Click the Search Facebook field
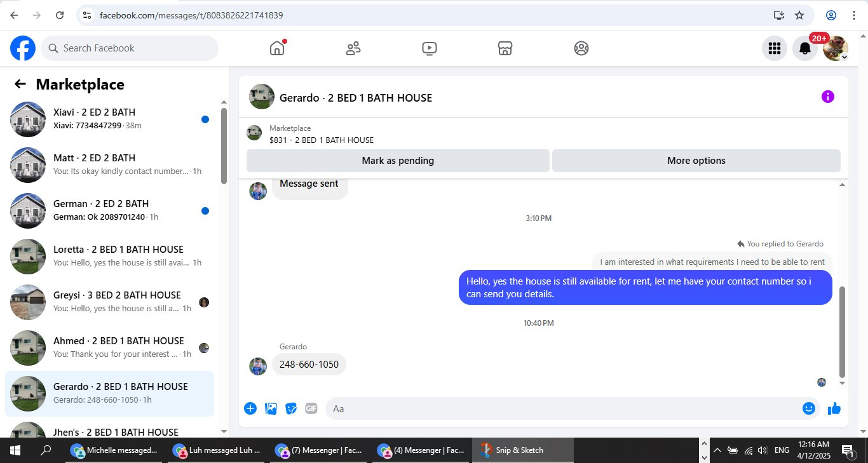868x463 pixels. click(130, 48)
